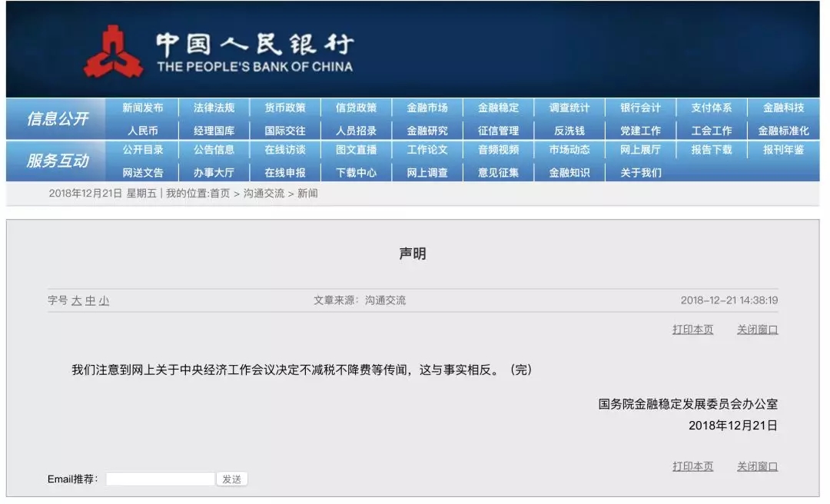830x504 pixels.
Task: Open the 公开目录 link
Action: pos(142,150)
